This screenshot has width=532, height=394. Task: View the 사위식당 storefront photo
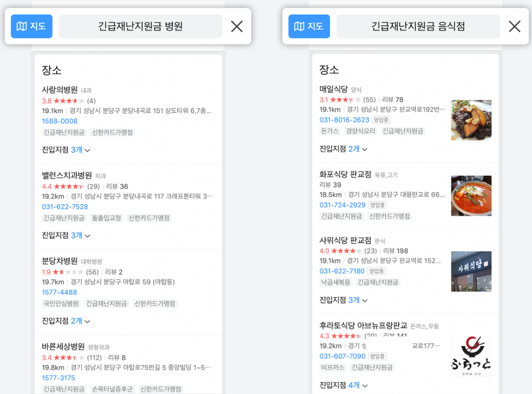[471, 271]
